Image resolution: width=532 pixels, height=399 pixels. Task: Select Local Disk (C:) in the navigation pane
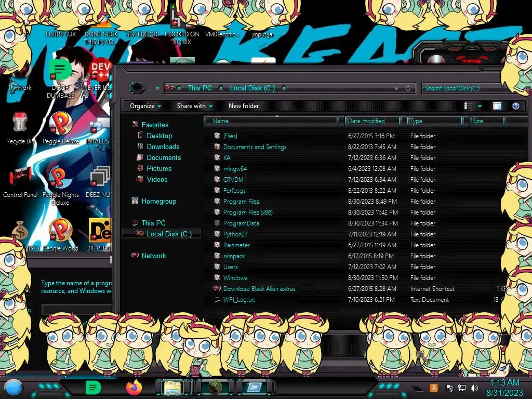169,234
